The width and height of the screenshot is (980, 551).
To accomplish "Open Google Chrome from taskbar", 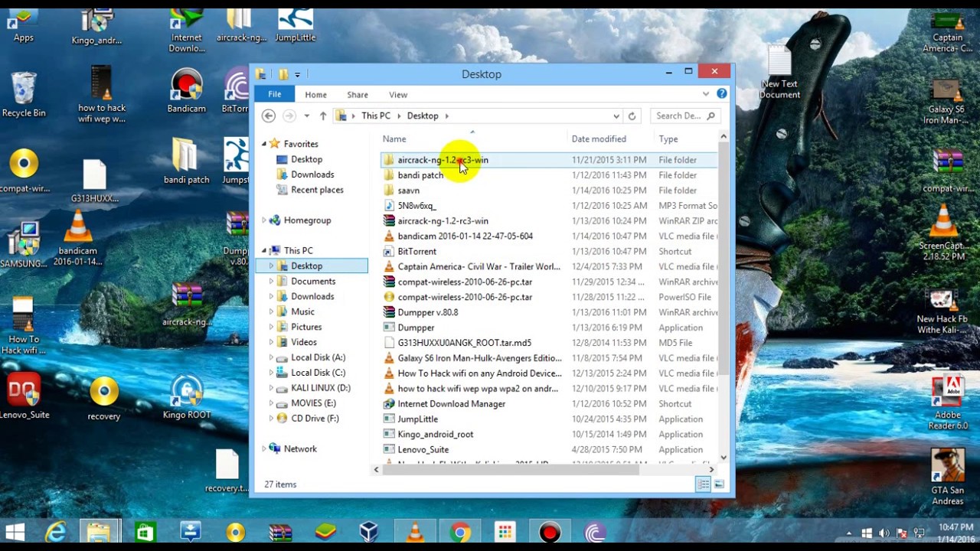I will click(460, 532).
